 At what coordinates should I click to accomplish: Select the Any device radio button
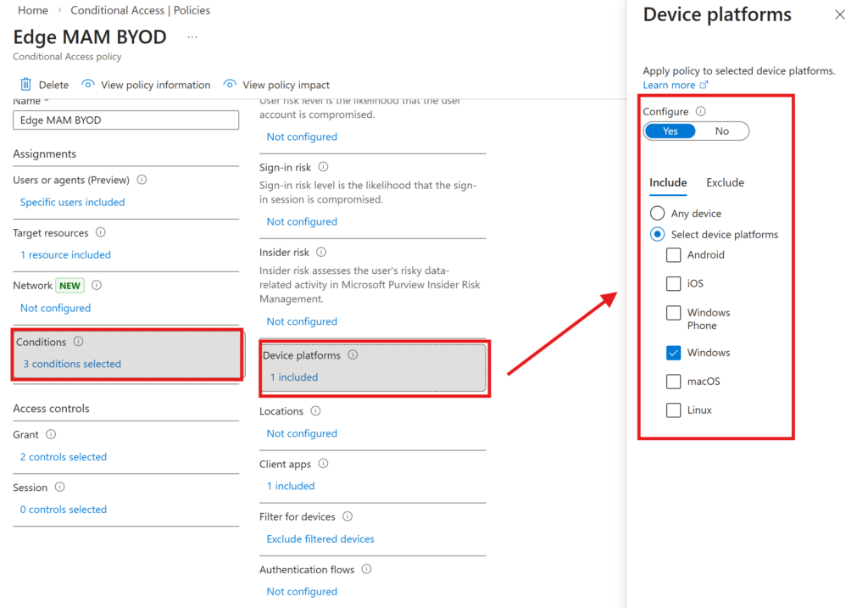[657, 214]
